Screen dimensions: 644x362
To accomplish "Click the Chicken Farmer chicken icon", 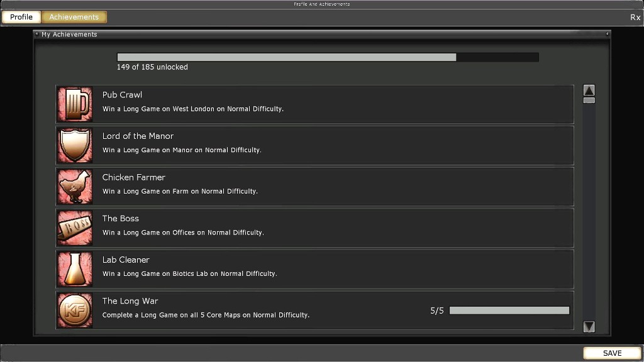I will [x=75, y=187].
